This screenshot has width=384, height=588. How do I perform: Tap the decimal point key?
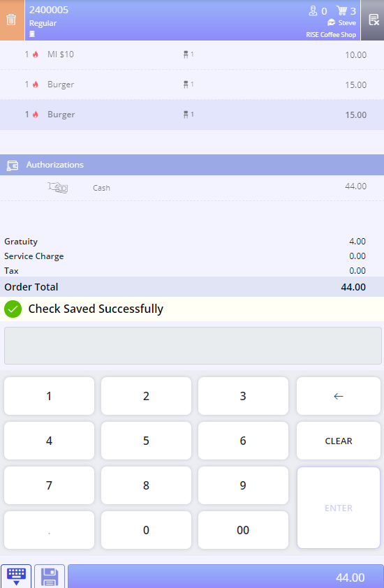click(x=49, y=530)
